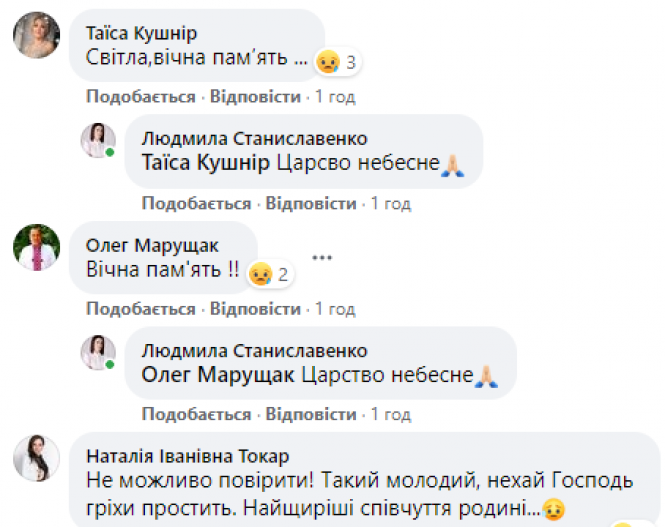This screenshot has width=665, height=527.
Task: Open three-dot menu beside Олег Марущак's comment
Action: pos(321,257)
